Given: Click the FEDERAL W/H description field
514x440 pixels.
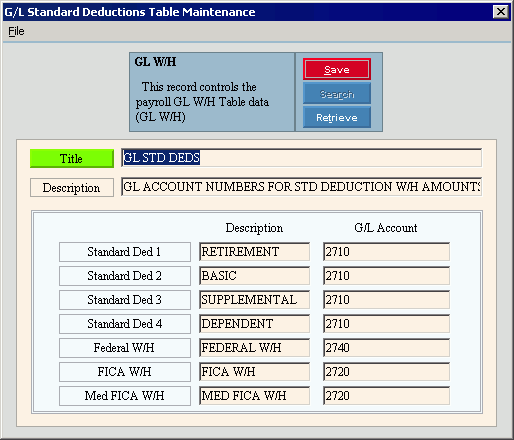Looking at the screenshot, I should pyautogui.click(x=255, y=348).
